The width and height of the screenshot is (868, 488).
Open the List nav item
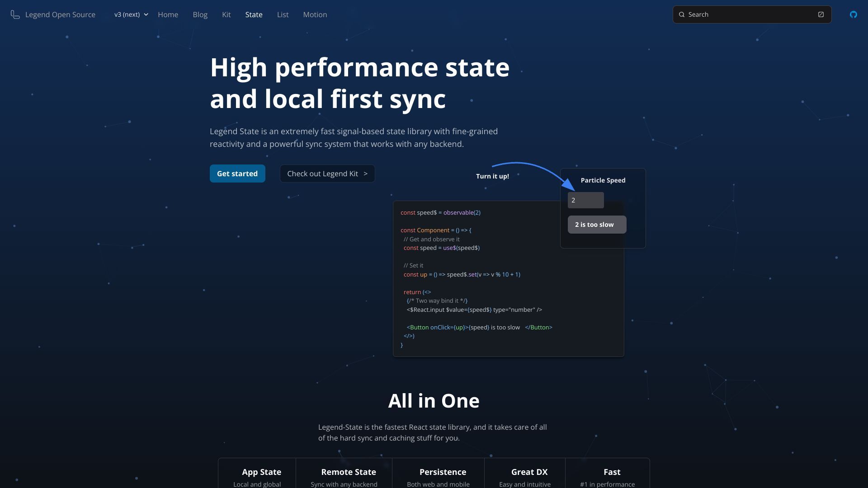tap(283, 14)
